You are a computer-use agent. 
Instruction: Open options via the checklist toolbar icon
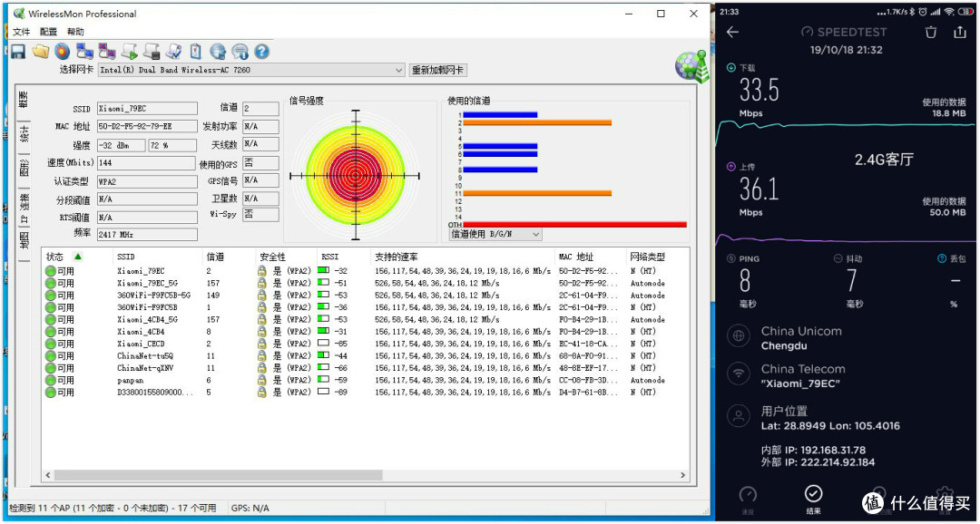(173, 51)
